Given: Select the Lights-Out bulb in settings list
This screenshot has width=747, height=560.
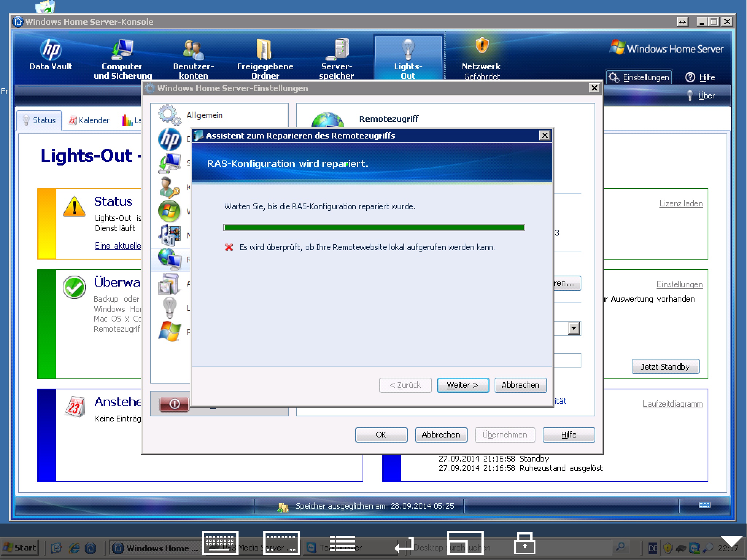Looking at the screenshot, I should (170, 307).
